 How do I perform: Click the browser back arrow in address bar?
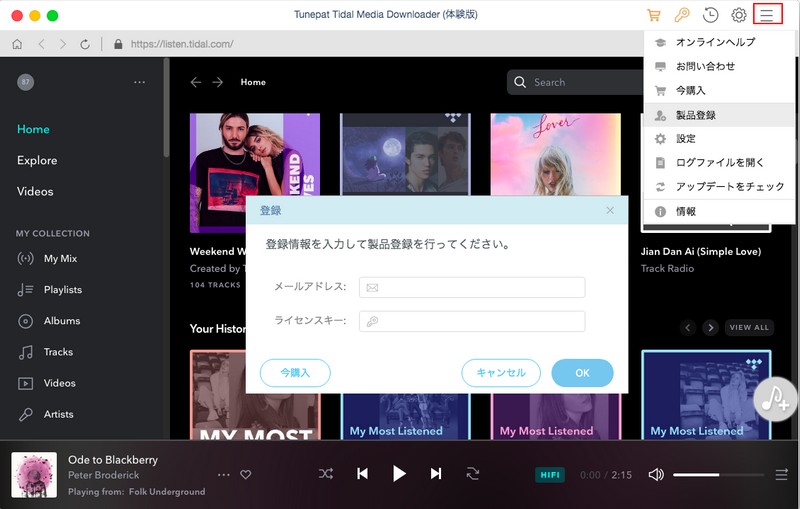pyautogui.click(x=41, y=44)
